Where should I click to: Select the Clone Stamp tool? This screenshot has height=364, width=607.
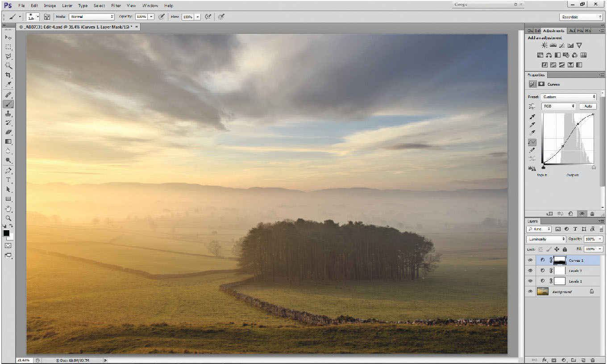[x=8, y=113]
